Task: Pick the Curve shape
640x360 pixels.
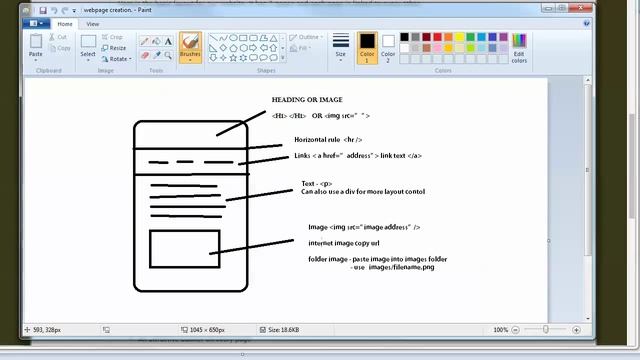Action: click(223, 38)
